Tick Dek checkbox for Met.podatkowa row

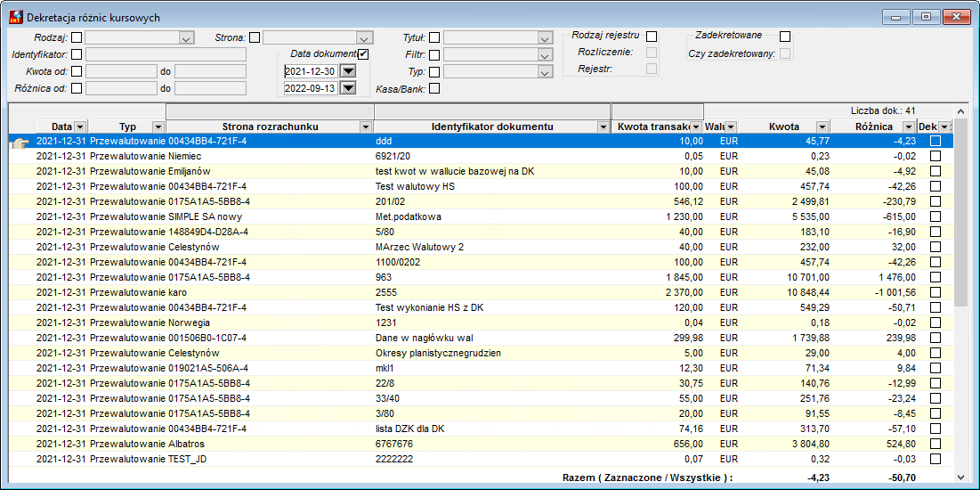click(935, 216)
